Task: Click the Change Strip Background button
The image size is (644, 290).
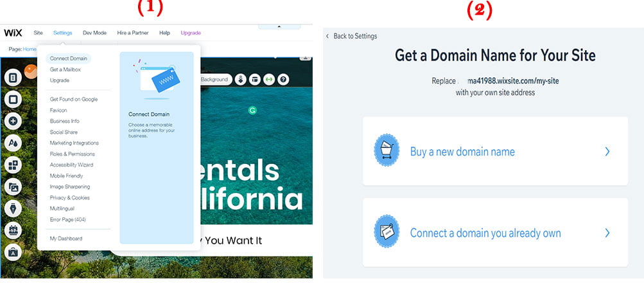Action: point(216,79)
